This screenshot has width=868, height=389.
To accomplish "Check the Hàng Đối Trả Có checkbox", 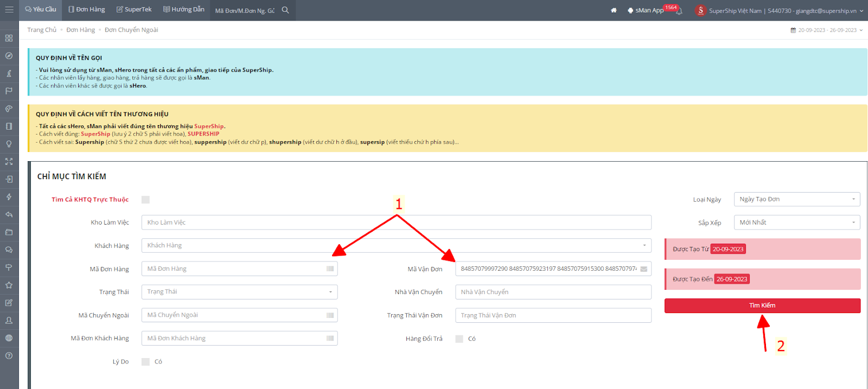I will 459,339.
